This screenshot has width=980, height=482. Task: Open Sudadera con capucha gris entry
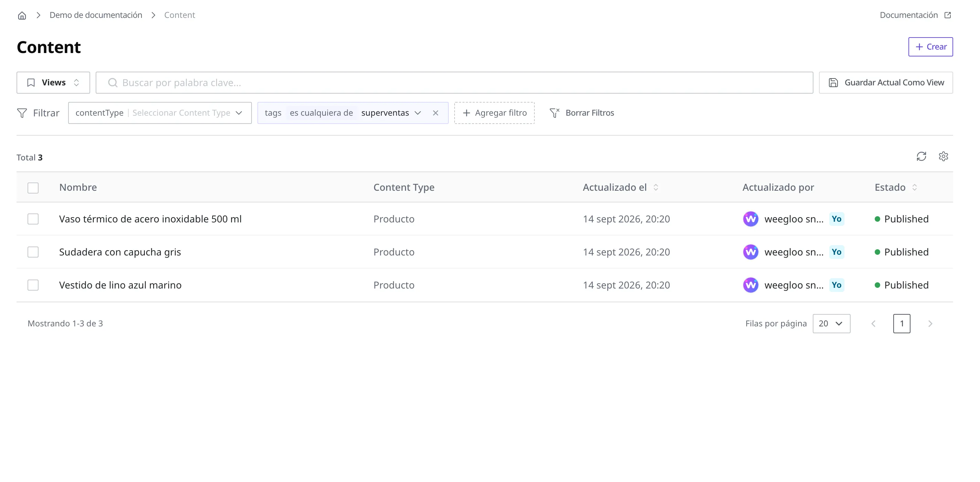[120, 252]
